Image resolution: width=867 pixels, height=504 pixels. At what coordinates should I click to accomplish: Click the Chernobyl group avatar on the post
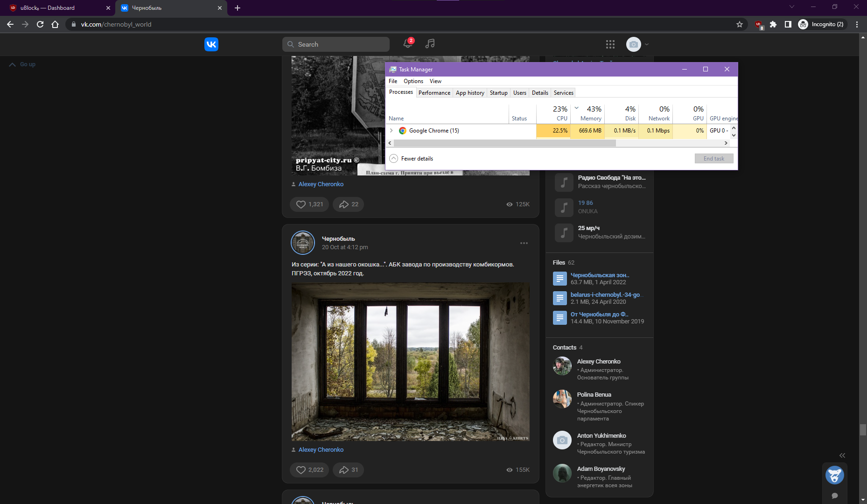point(303,243)
